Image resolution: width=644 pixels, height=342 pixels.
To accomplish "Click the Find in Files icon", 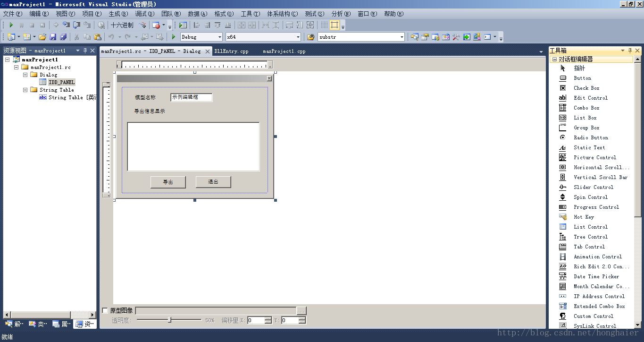I will pyautogui.click(x=310, y=37).
